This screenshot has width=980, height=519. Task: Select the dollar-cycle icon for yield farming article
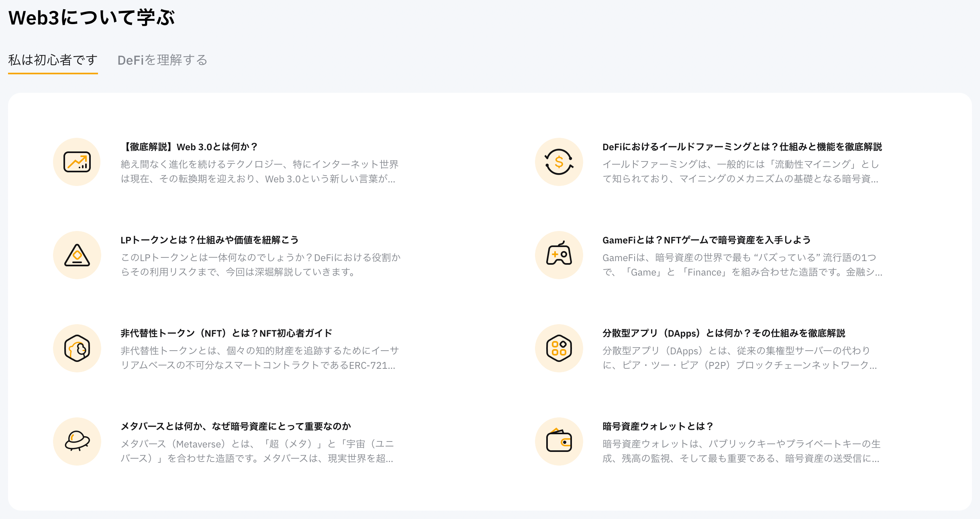coord(559,162)
